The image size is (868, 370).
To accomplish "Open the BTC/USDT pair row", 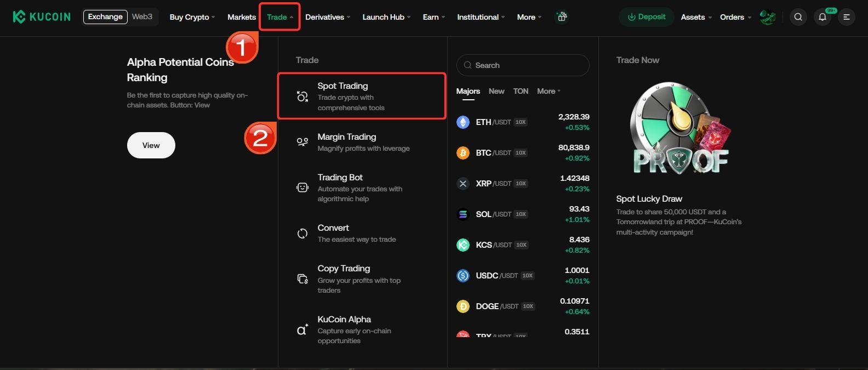I will (523, 153).
